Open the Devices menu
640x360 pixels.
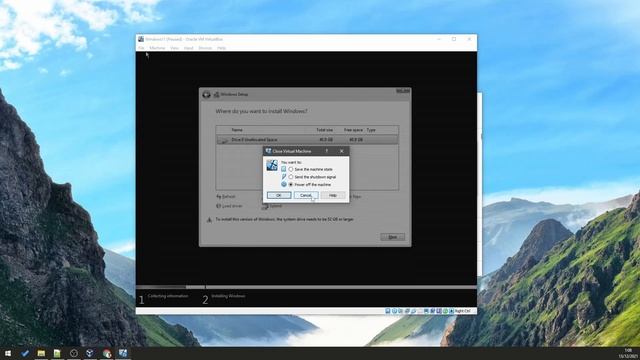pyautogui.click(x=205, y=48)
